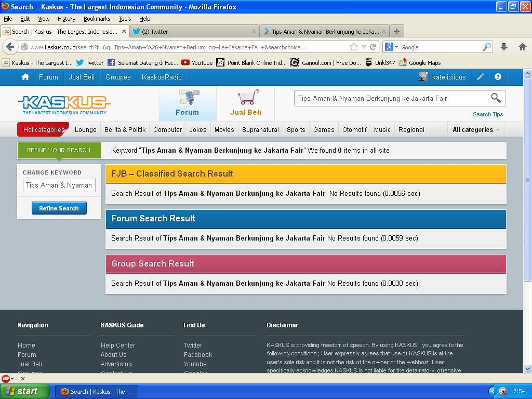Open the YouTube bookmark
The image size is (532, 399).
pos(197,63)
